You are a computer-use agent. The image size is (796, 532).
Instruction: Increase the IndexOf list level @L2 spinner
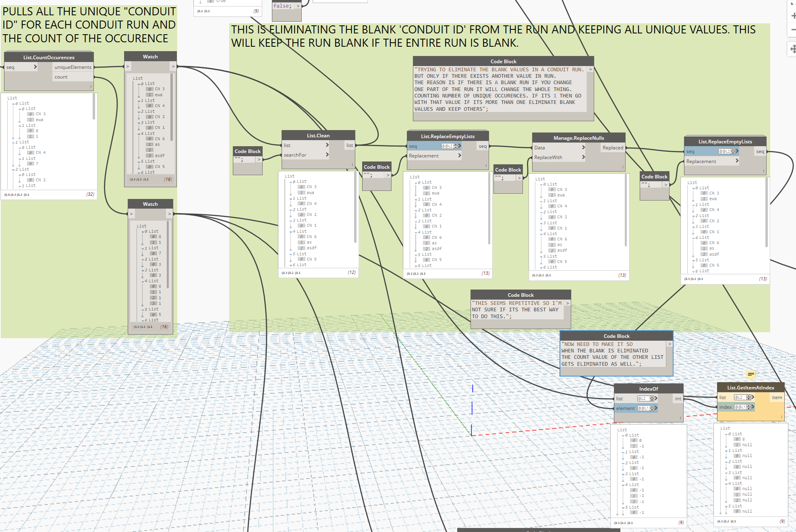coord(651,397)
